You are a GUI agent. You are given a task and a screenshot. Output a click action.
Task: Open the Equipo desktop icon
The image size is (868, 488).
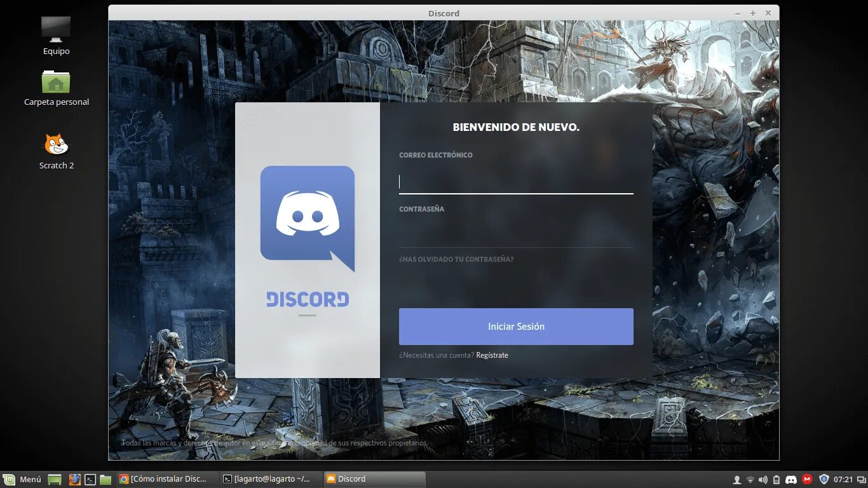(56, 36)
